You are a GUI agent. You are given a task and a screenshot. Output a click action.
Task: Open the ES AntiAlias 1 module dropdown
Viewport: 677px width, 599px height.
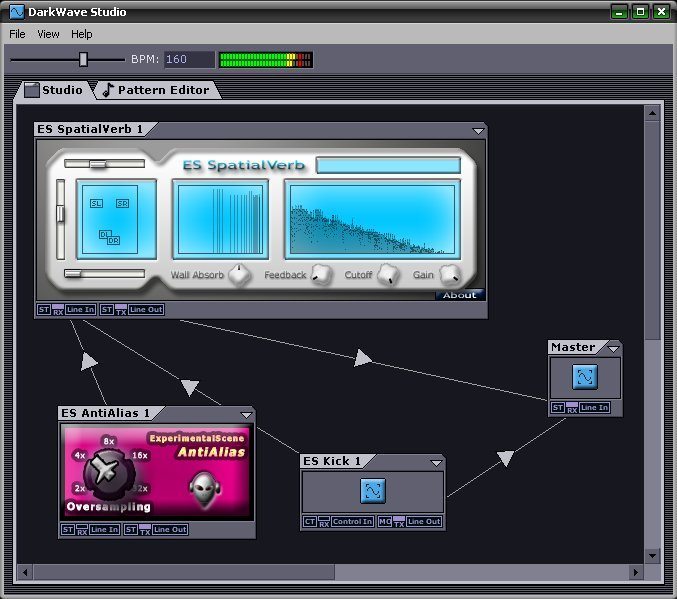click(x=246, y=415)
